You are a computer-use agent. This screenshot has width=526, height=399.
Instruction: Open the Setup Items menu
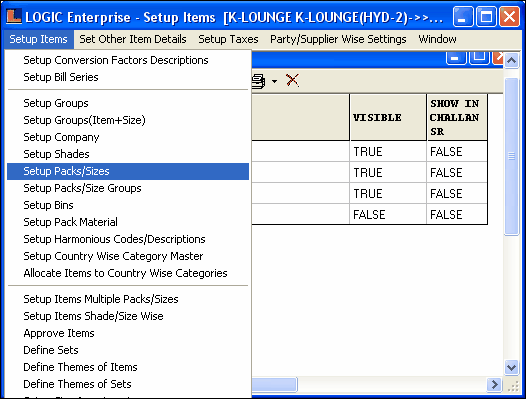[x=39, y=39]
